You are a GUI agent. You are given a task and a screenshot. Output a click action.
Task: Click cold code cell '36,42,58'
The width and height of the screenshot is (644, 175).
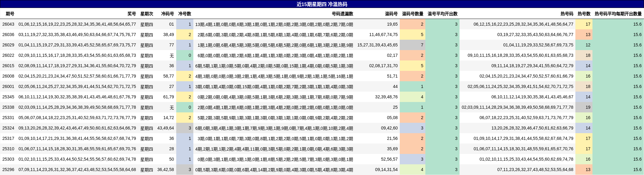(x=166, y=170)
